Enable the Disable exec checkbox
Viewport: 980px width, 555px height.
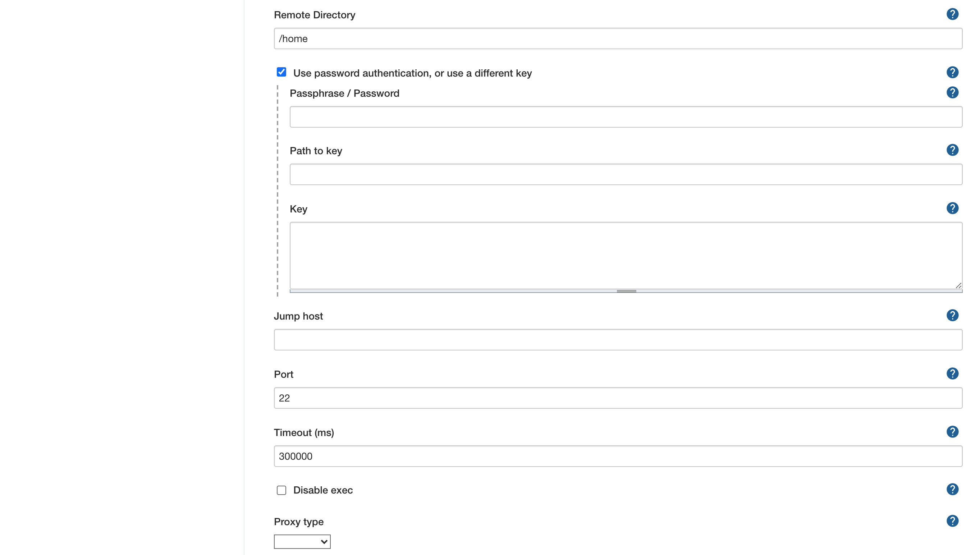coord(281,490)
